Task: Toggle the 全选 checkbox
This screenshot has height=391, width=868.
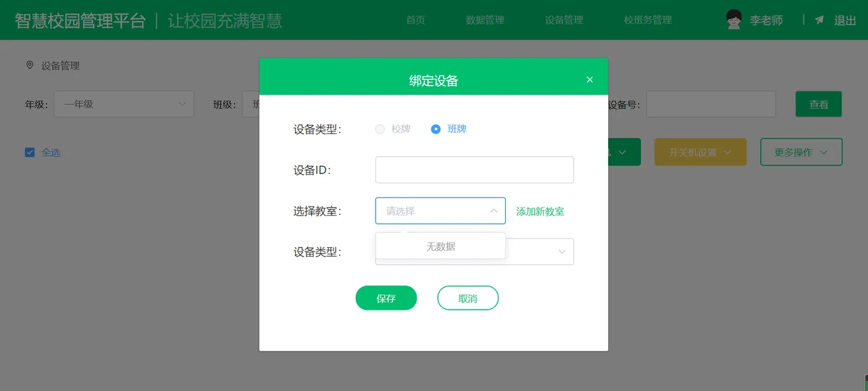Action: (x=30, y=152)
